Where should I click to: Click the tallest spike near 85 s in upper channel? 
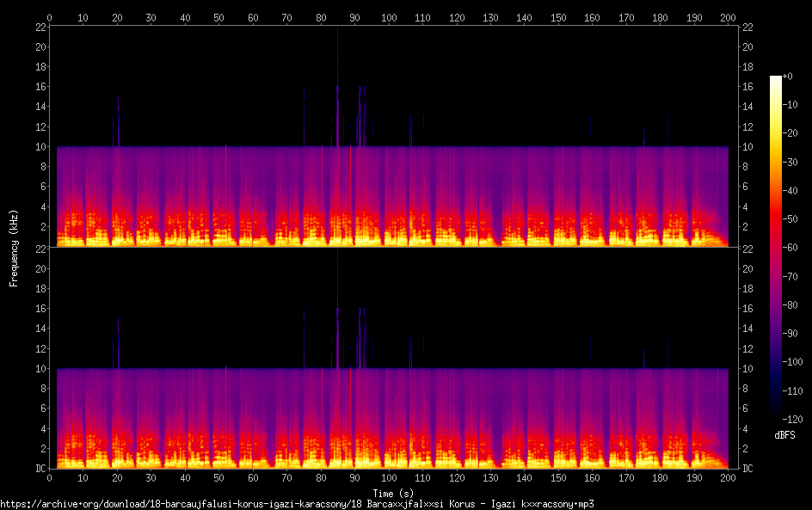click(338, 85)
